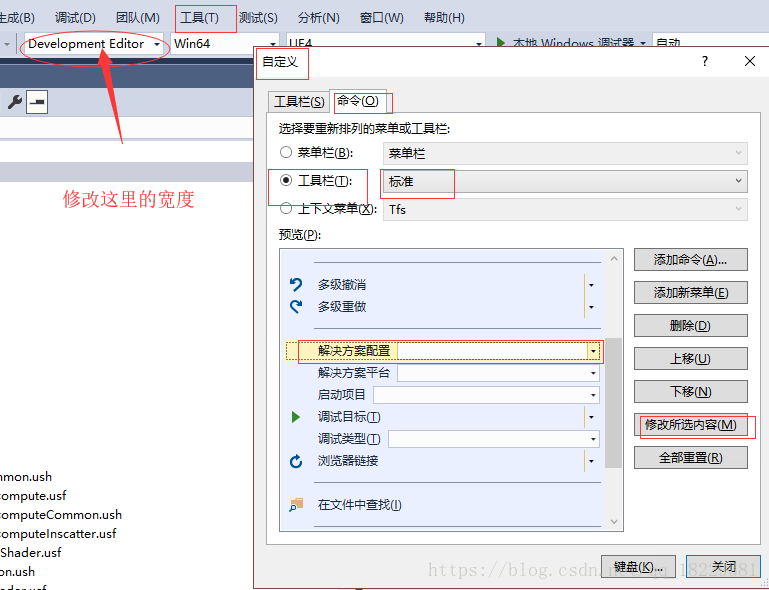Click the wrench properties icon in left panel

click(15, 102)
